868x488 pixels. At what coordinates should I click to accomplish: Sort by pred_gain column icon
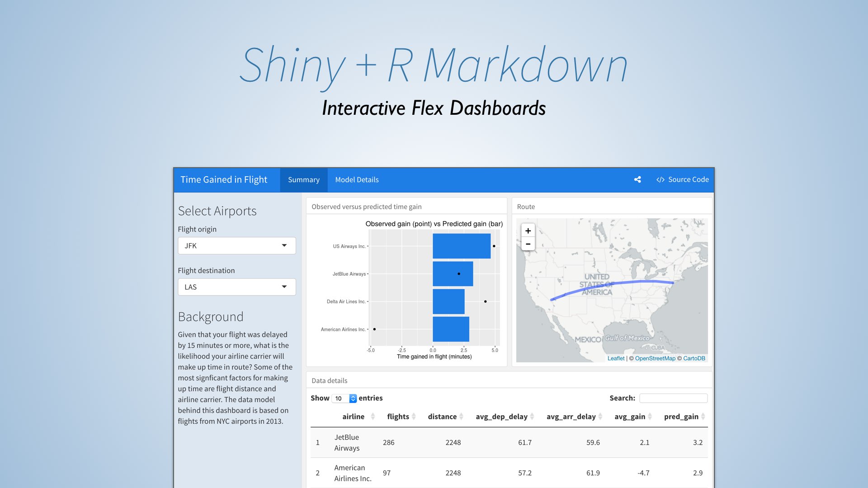[x=703, y=417]
